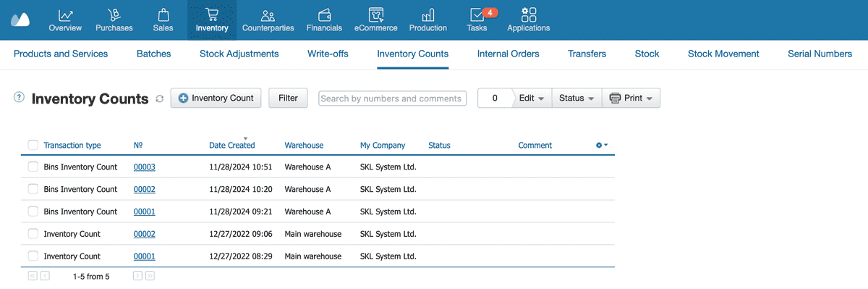The height and width of the screenshot is (289, 868).
Task: Open Bins count 00001 from 09:21
Action: pyautogui.click(x=144, y=211)
